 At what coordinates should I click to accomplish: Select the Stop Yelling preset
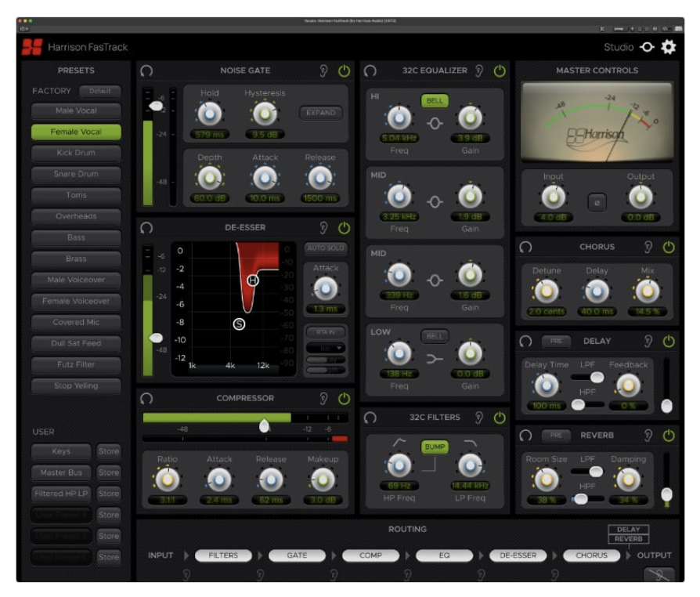(76, 385)
